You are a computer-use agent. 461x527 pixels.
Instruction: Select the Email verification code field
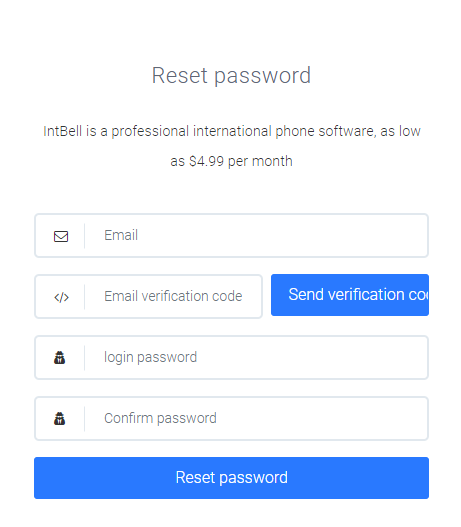click(148, 296)
